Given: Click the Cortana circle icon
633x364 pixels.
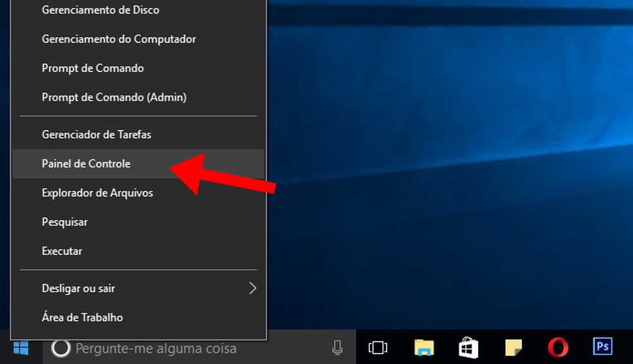Looking at the screenshot, I should coord(61,349).
